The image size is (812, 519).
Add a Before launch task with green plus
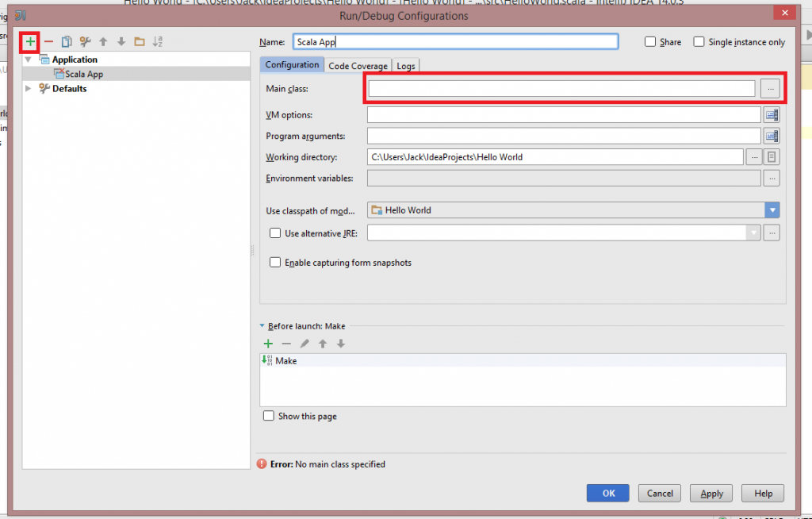[x=268, y=344]
